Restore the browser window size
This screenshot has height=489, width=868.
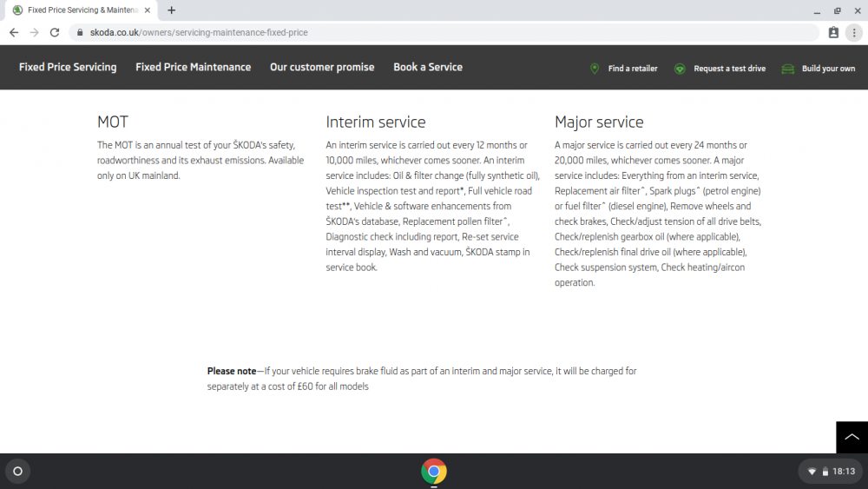coord(838,10)
